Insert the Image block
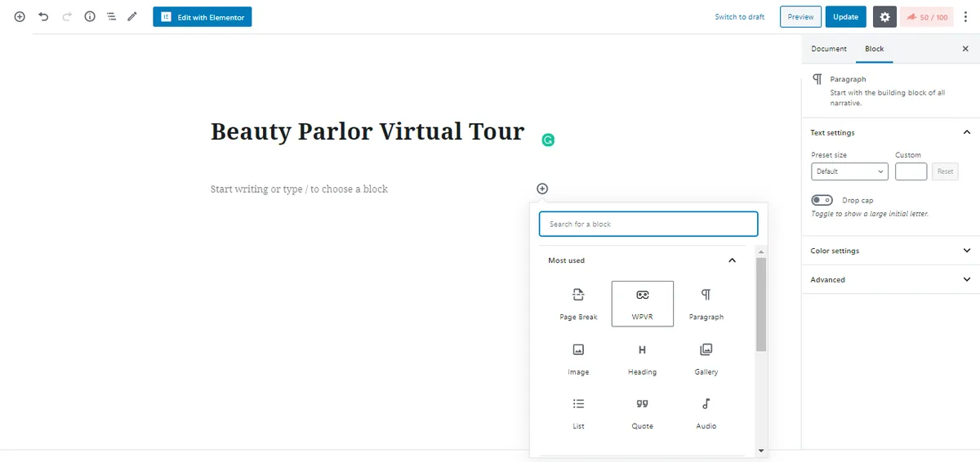The height and width of the screenshot is (462, 980). [x=578, y=358]
